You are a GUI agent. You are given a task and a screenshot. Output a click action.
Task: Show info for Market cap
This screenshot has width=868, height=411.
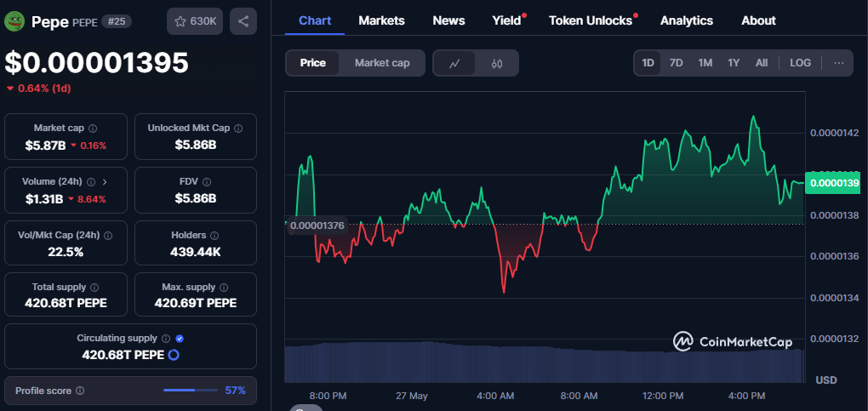click(93, 128)
